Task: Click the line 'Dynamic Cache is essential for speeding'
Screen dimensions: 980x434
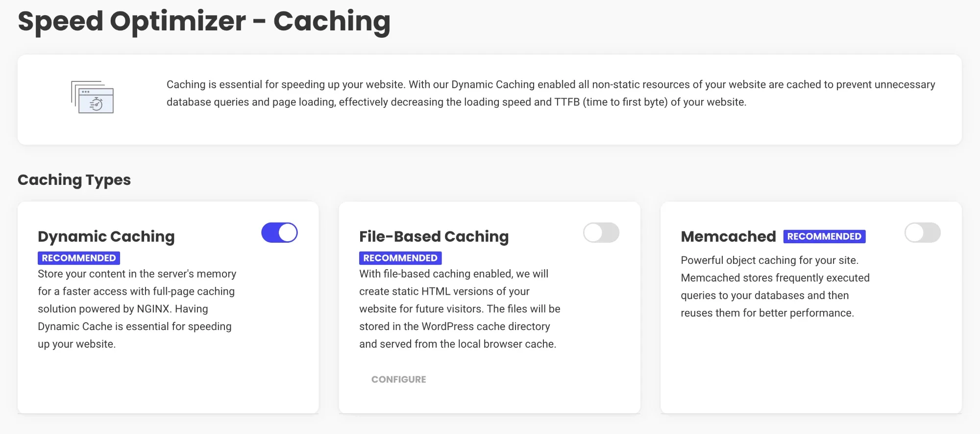Action: pos(135,327)
